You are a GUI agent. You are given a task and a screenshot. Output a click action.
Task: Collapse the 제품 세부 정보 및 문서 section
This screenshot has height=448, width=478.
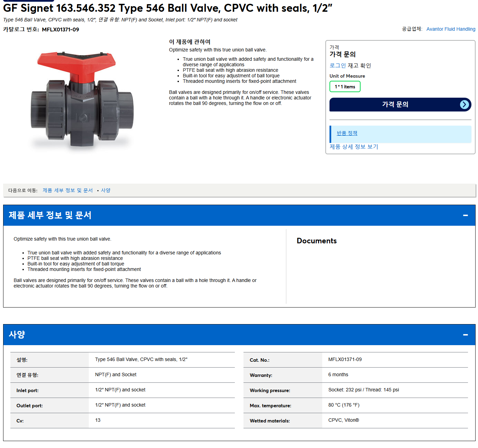point(465,215)
